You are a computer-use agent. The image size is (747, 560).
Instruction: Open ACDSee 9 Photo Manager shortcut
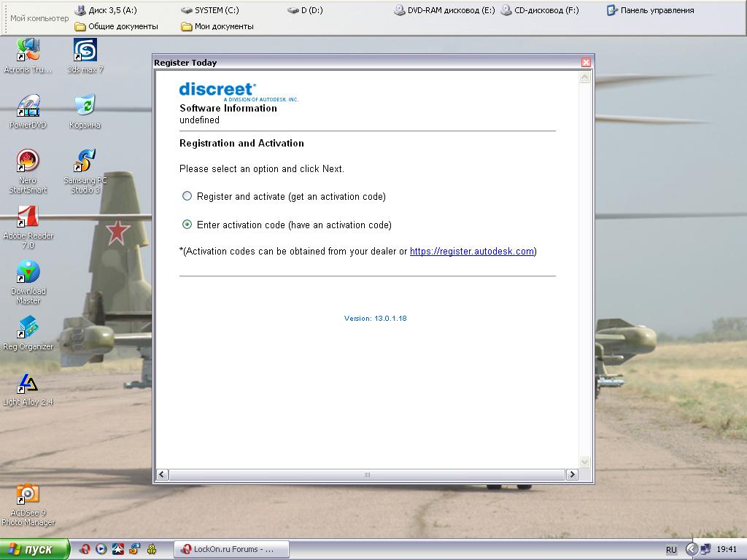click(x=28, y=505)
